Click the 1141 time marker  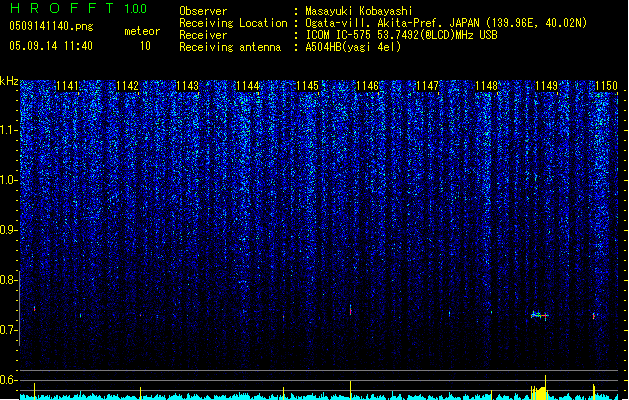click(67, 86)
